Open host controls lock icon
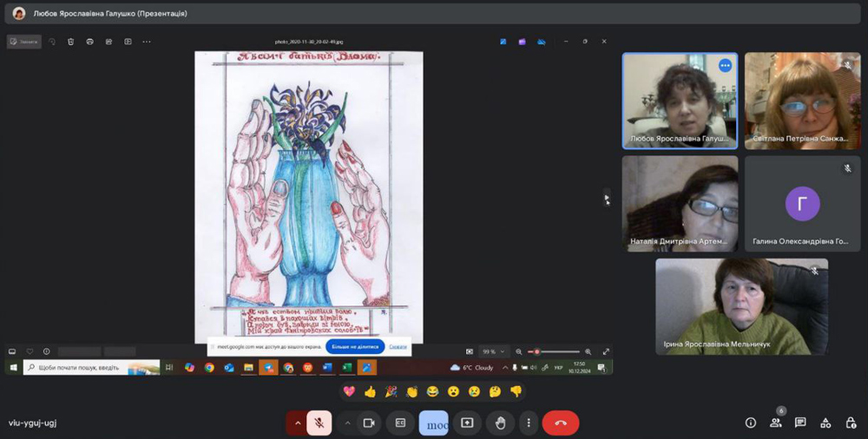Viewport: 868px width, 439px height. pyautogui.click(x=850, y=423)
